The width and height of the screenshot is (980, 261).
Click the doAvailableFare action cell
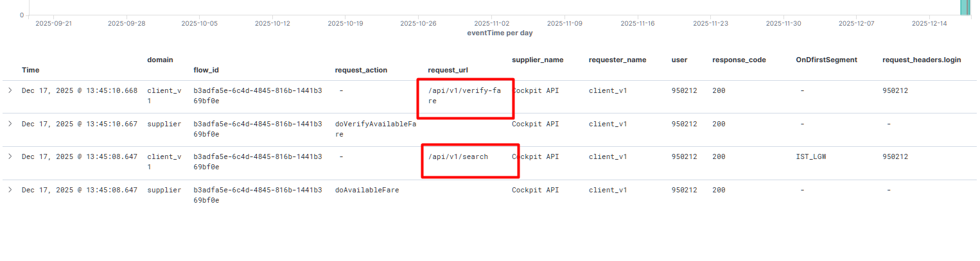click(x=367, y=190)
